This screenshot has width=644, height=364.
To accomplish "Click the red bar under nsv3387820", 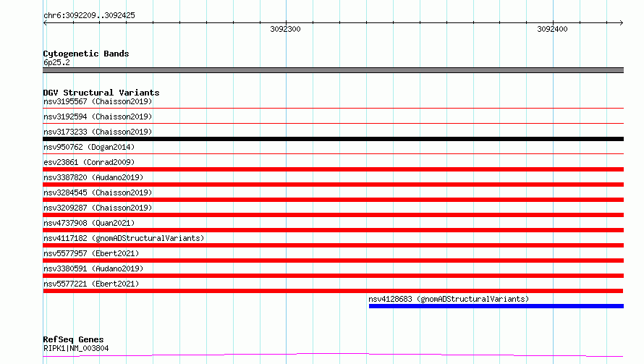I will 333,185.
